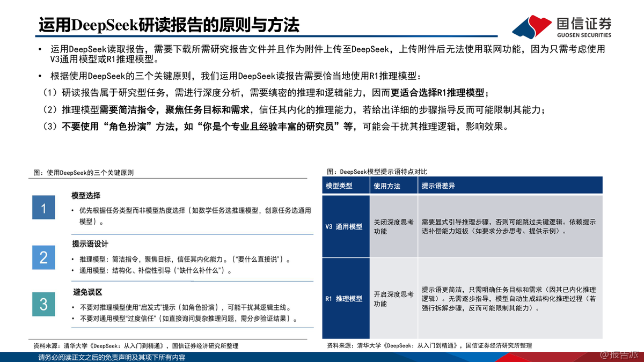Click the caption 图：DeepSeek模型提示语特点对比
The height and width of the screenshot is (362, 644).
pyautogui.click(x=377, y=172)
